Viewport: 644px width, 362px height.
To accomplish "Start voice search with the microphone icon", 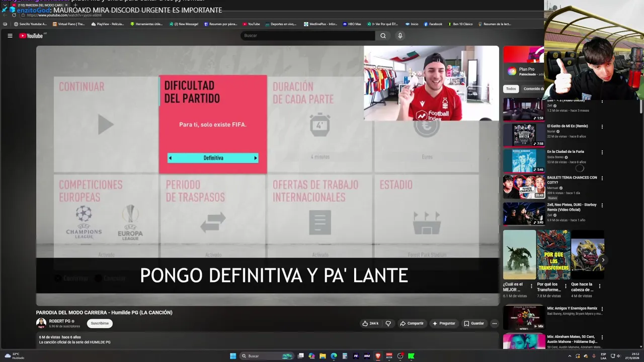I will coord(400,36).
